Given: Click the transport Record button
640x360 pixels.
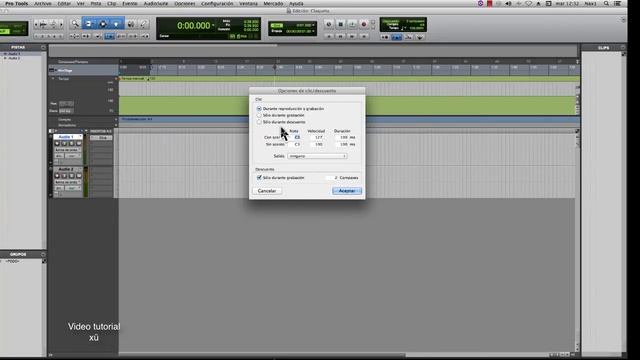Looking at the screenshot, I should click(x=364, y=24).
